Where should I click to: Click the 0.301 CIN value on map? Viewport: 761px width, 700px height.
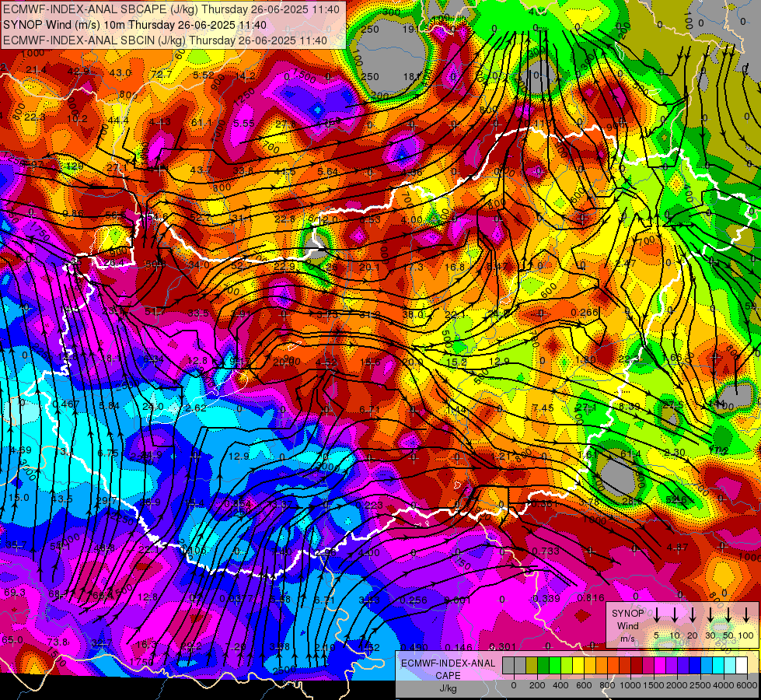(502, 646)
